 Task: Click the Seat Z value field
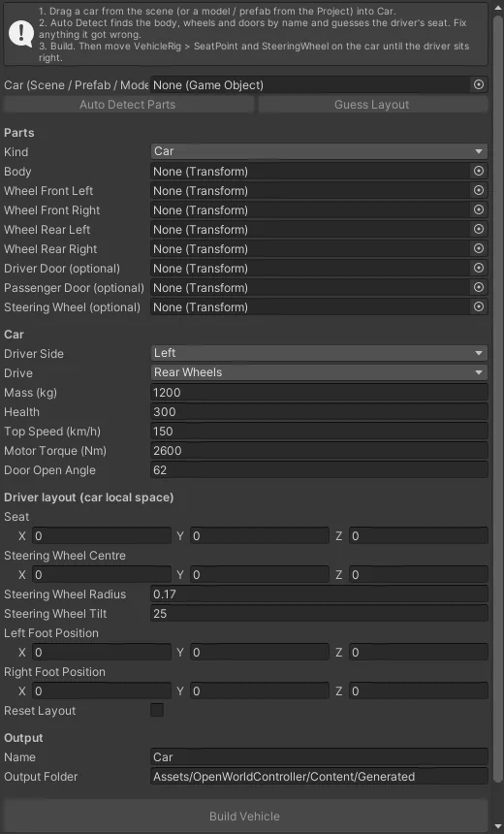(x=419, y=535)
